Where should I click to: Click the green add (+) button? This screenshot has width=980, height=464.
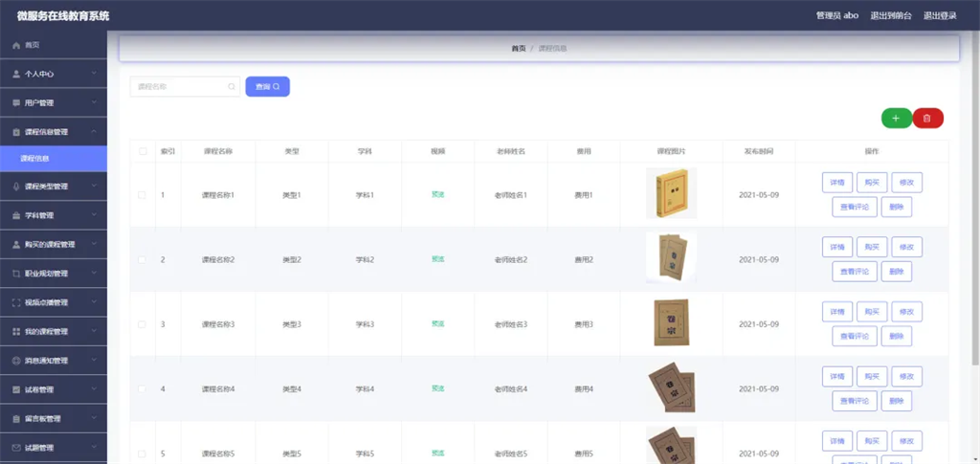(x=896, y=118)
